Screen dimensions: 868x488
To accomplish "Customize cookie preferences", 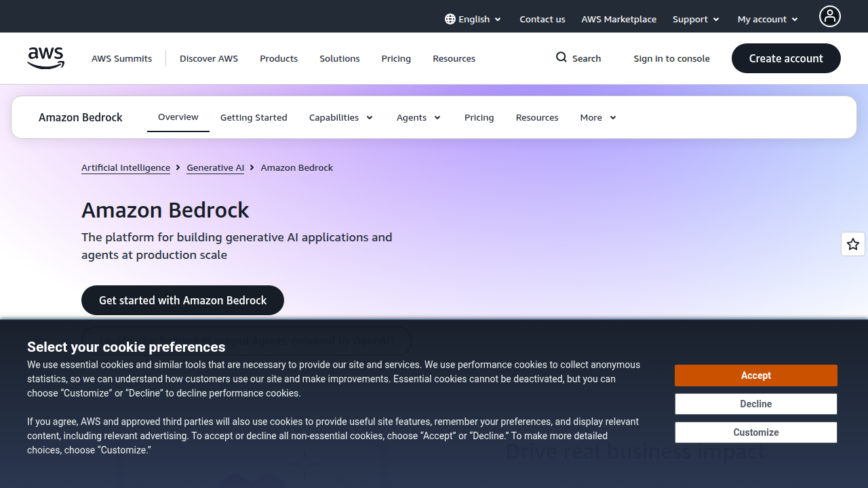I will [x=756, y=432].
